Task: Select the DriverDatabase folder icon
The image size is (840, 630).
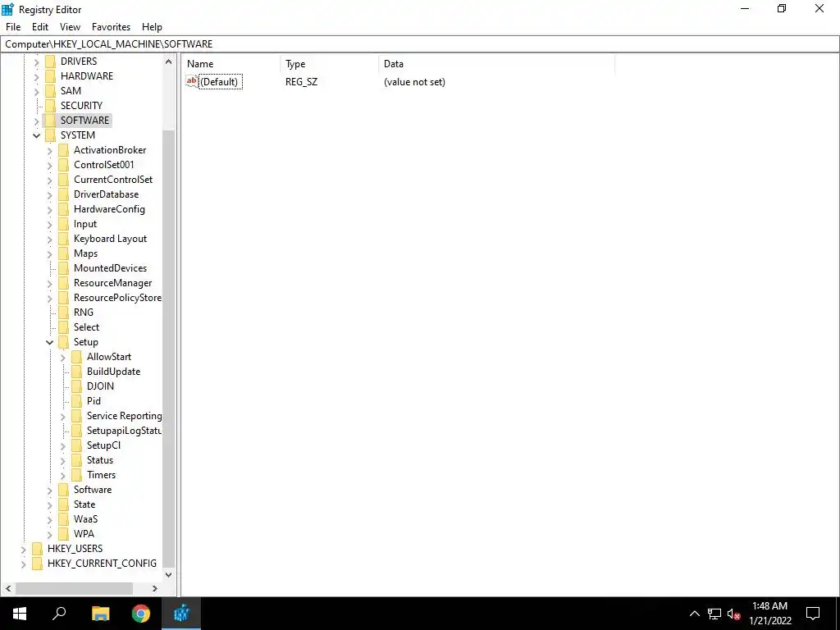Action: 63,194
